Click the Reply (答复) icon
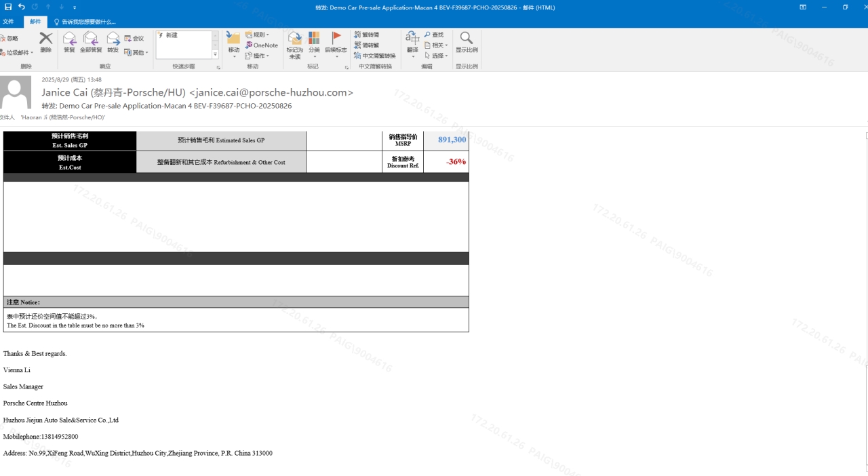The height and width of the screenshot is (476, 868). pos(69,42)
